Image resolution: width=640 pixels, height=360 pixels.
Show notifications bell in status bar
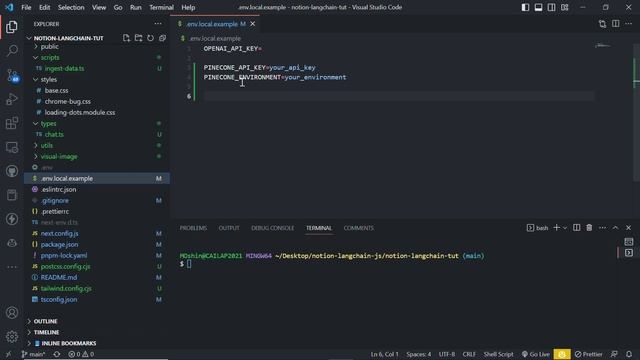click(x=629, y=354)
